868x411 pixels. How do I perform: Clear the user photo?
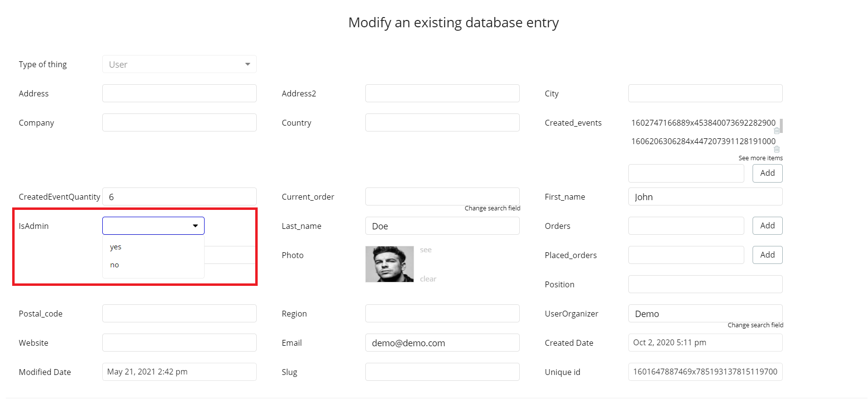(428, 279)
